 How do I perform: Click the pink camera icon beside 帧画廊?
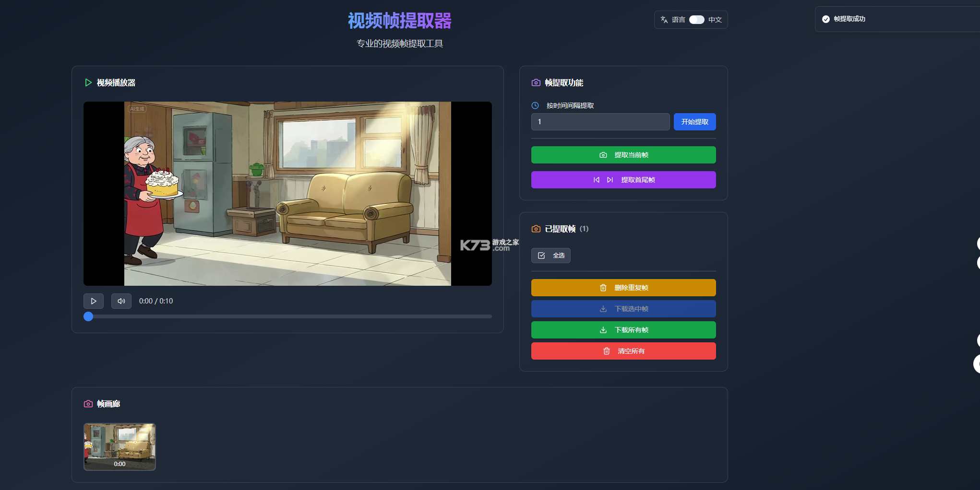pos(88,404)
